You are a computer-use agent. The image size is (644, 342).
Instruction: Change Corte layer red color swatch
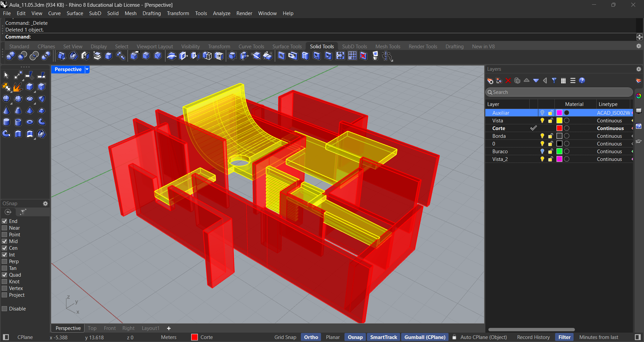pyautogui.click(x=559, y=128)
